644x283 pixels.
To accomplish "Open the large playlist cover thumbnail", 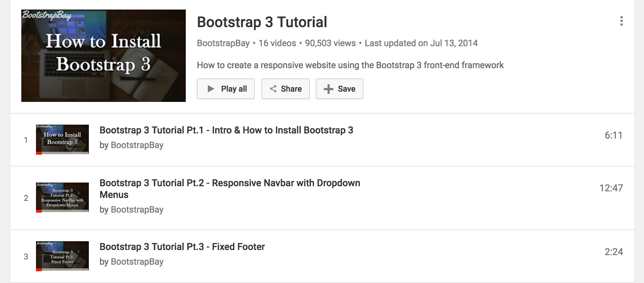I will tap(104, 56).
